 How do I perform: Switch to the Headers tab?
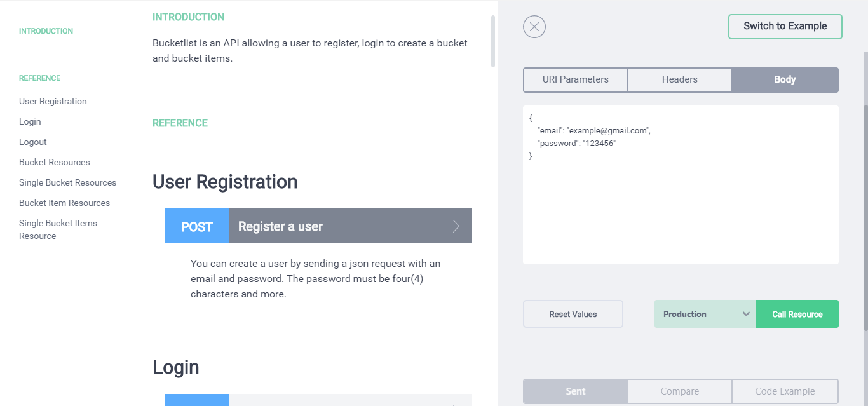pos(679,79)
